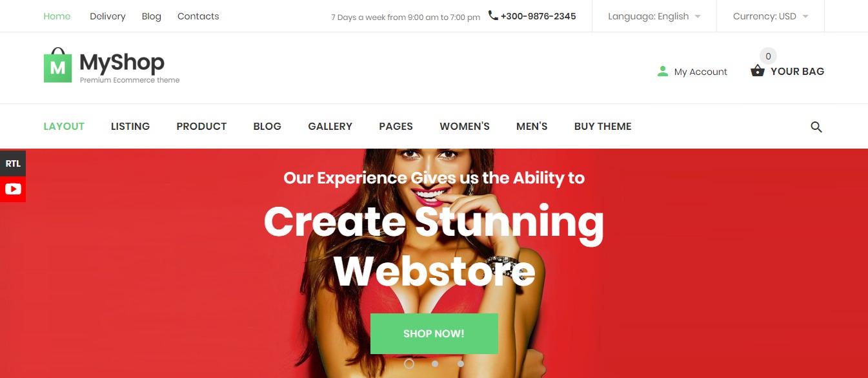Open the Delivery link in top bar
The width and height of the screenshot is (868, 378).
(x=108, y=16)
